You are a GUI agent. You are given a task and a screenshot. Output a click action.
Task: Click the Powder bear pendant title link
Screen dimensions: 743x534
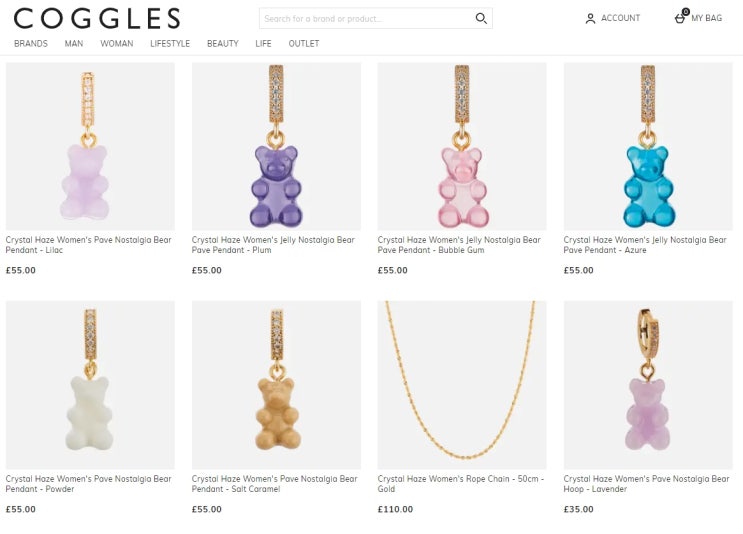pyautogui.click(x=89, y=484)
